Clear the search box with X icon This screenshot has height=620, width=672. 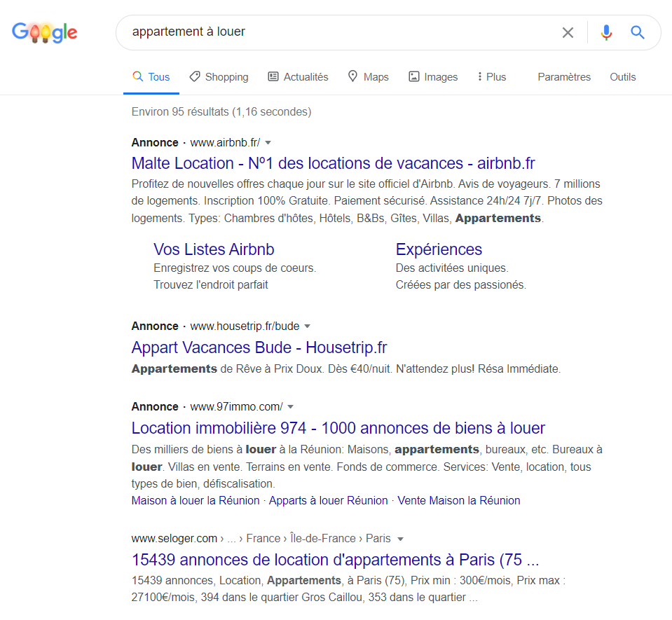(568, 32)
